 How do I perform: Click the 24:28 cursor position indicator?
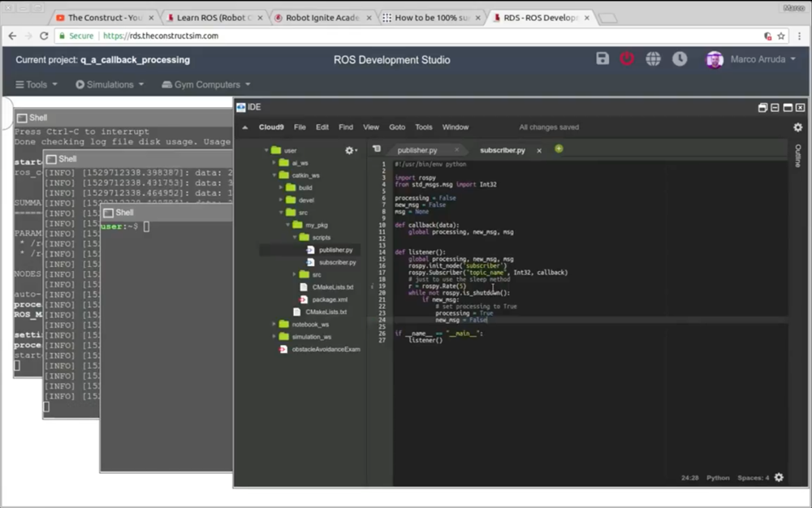(689, 477)
